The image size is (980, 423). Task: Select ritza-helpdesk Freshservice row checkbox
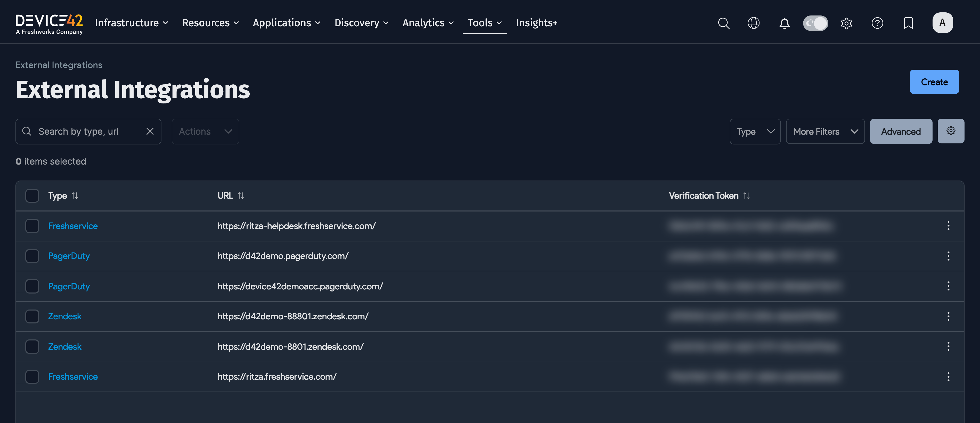32,226
